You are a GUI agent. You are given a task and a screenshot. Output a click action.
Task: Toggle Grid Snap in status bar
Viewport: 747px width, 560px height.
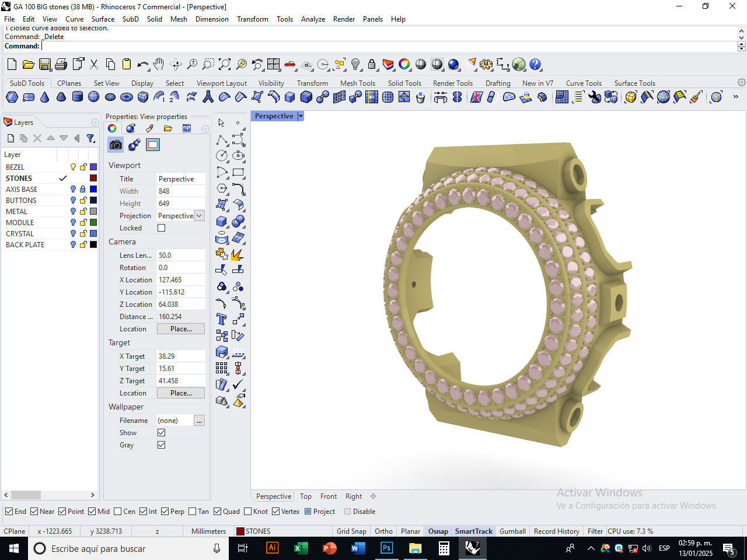[x=351, y=531]
